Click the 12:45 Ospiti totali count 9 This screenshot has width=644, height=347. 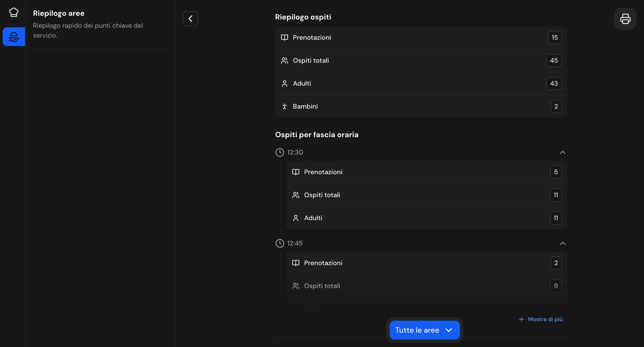pos(556,286)
